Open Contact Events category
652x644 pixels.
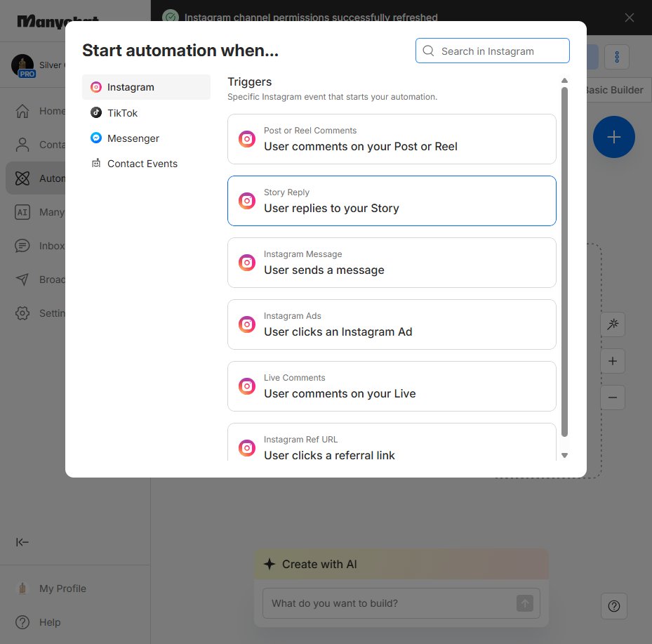tap(146, 164)
